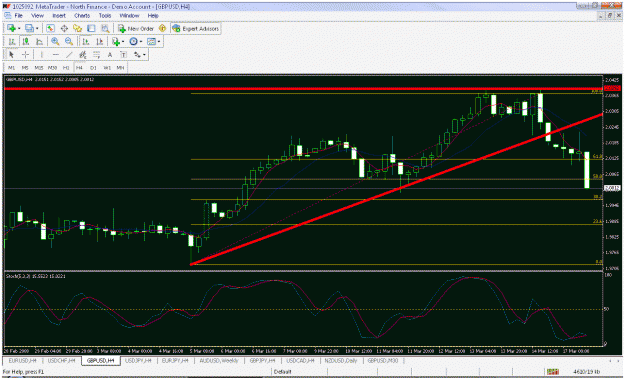Switch to the USDJPY,H4 chart tab

coord(139,360)
